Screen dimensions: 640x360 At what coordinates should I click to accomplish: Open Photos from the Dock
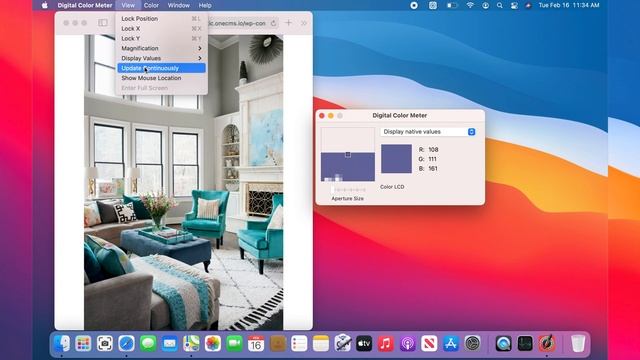213,343
